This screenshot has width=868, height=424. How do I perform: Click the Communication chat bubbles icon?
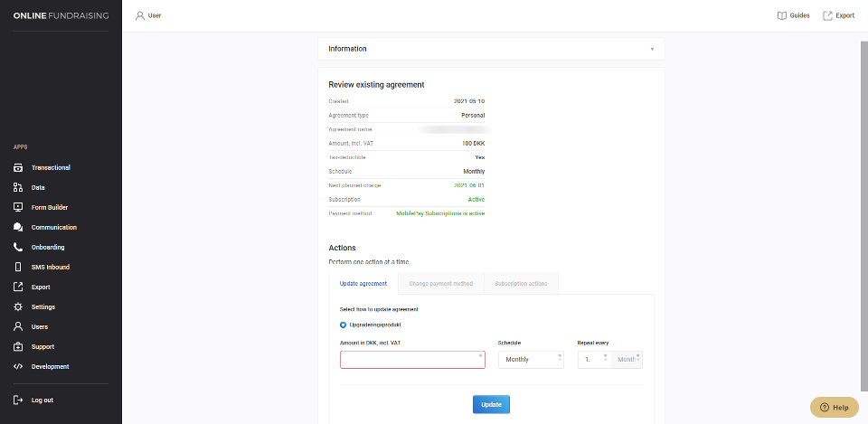[18, 228]
